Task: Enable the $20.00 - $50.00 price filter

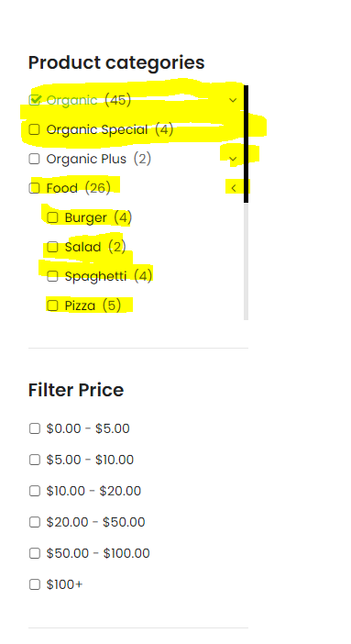Action: (35, 522)
